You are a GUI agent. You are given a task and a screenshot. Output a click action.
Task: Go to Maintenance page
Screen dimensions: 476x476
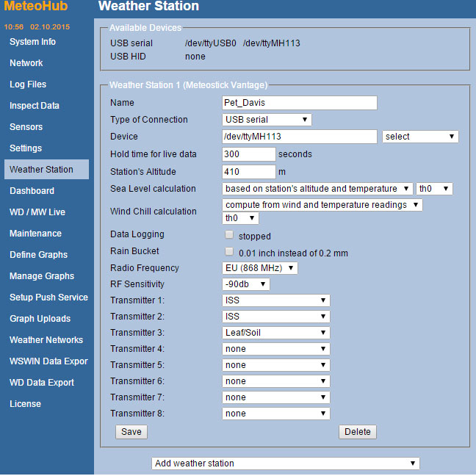pos(35,233)
